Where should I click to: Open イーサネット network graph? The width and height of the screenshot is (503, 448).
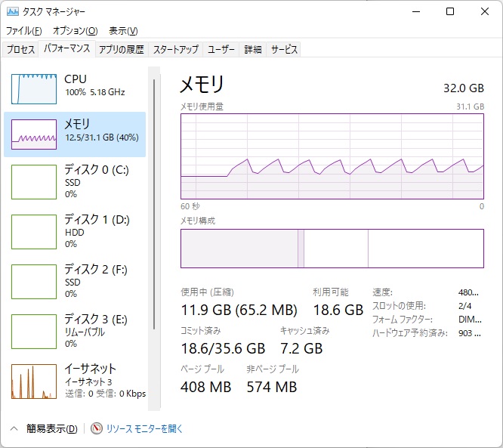(x=34, y=381)
